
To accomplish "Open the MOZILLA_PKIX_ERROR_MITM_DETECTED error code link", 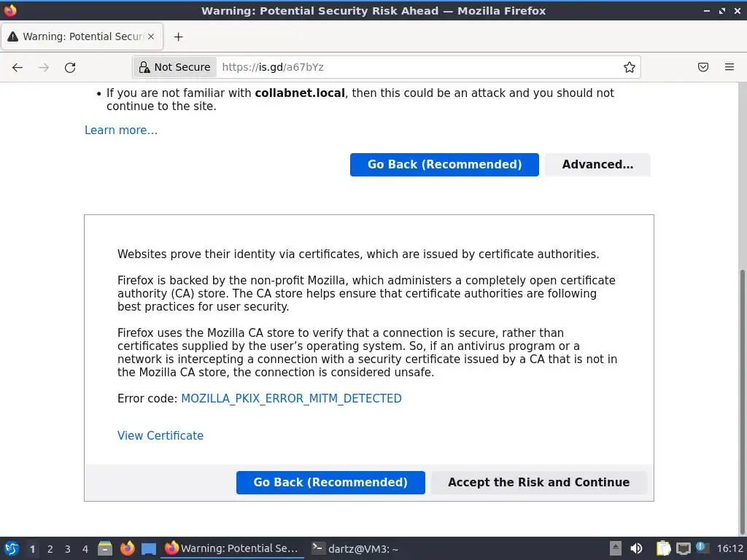I will (x=291, y=399).
